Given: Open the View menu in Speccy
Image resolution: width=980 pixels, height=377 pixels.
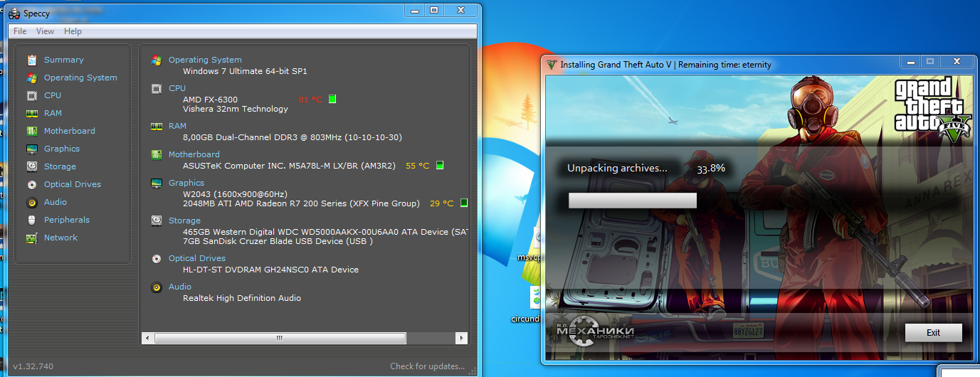Looking at the screenshot, I should point(45,31).
